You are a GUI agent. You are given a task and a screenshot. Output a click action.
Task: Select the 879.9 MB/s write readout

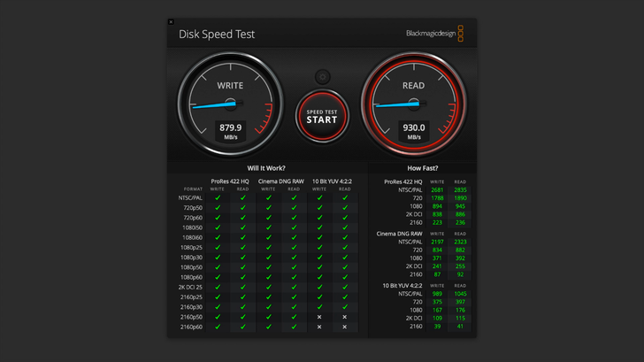pos(230,132)
